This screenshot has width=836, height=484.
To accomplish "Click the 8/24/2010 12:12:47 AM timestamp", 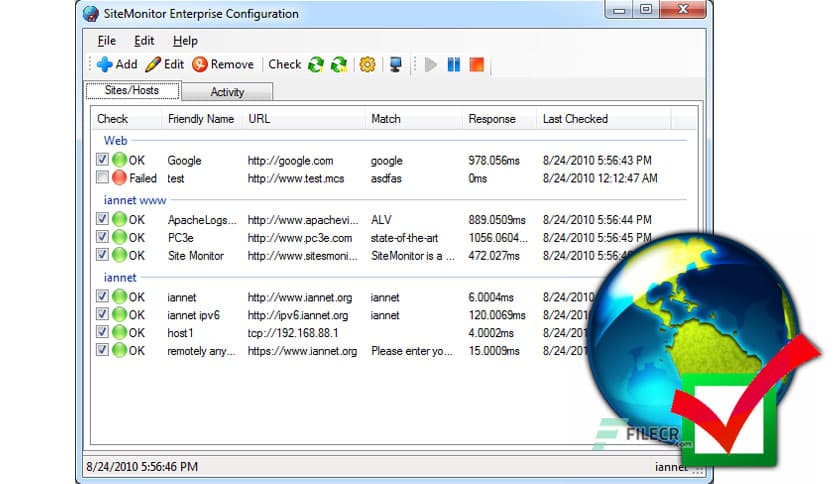I will tap(600, 179).
